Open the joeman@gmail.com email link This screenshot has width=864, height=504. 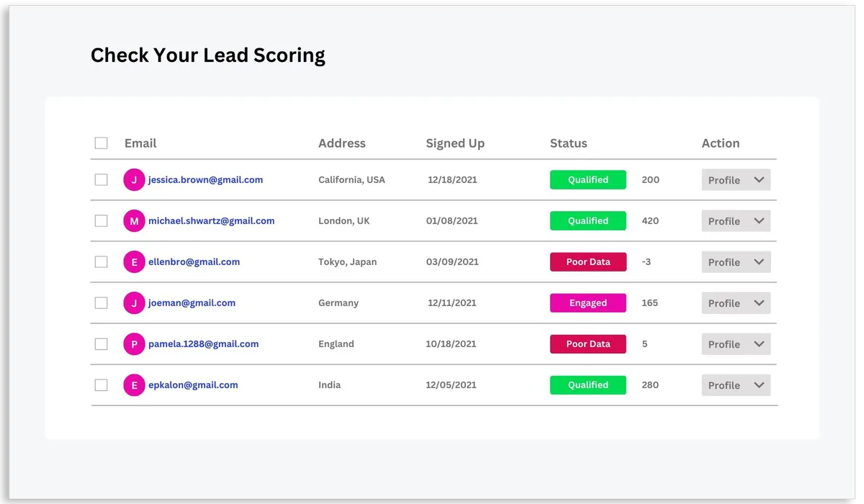pyautogui.click(x=192, y=303)
